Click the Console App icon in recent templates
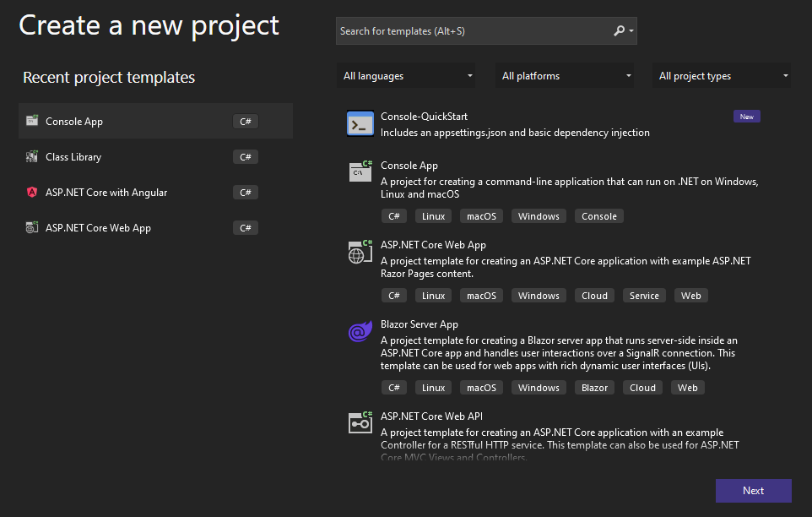Image resolution: width=812 pixels, height=517 pixels. coord(32,121)
